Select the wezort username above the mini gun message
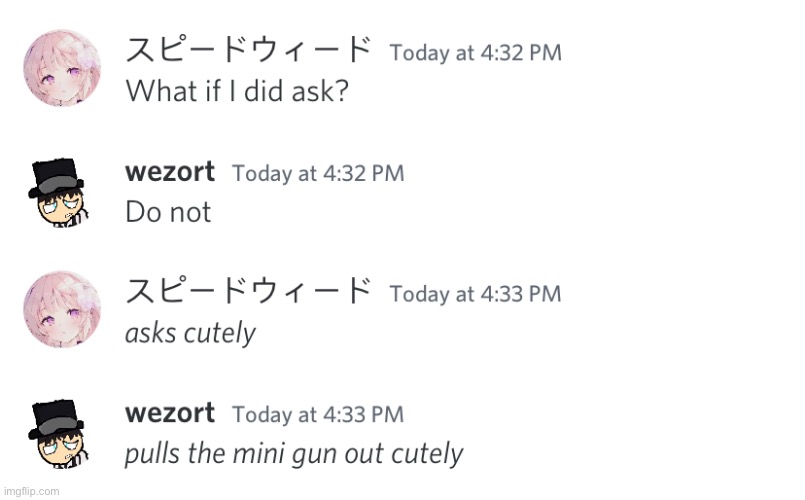This screenshot has height=500, width=805. click(x=170, y=413)
